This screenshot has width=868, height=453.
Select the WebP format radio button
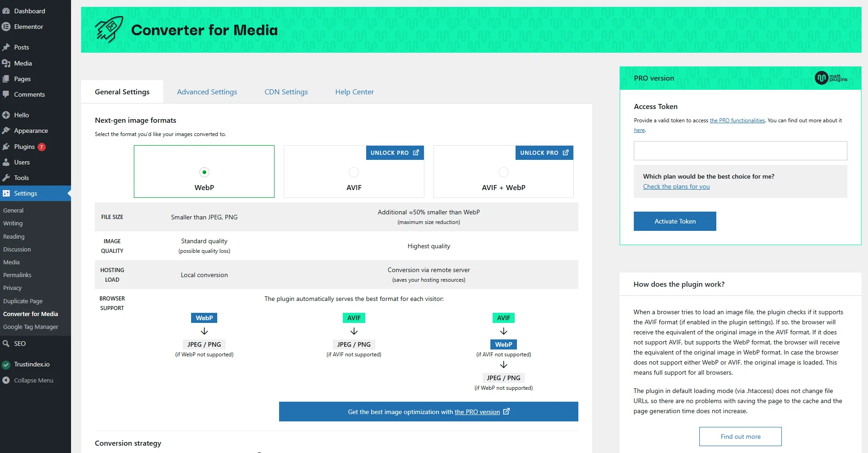point(204,172)
